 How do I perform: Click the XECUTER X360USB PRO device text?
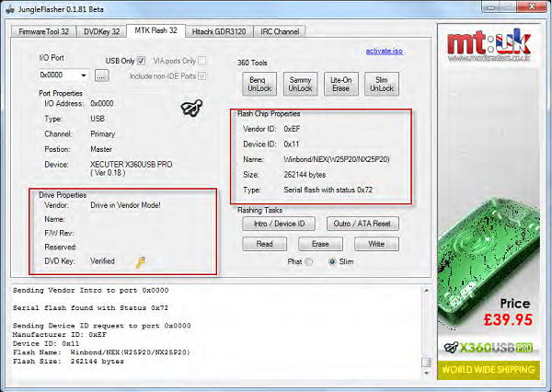pyautogui.click(x=131, y=168)
